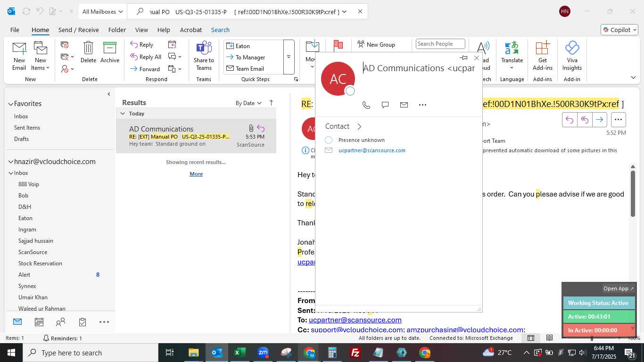The width and height of the screenshot is (644, 362).
Task: Compose a message with New Email
Action: coord(19,57)
